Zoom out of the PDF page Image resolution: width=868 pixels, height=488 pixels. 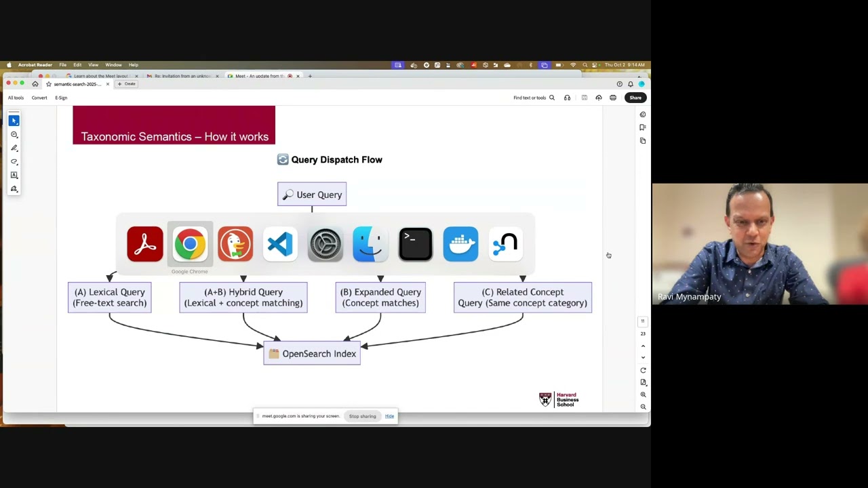(x=643, y=407)
